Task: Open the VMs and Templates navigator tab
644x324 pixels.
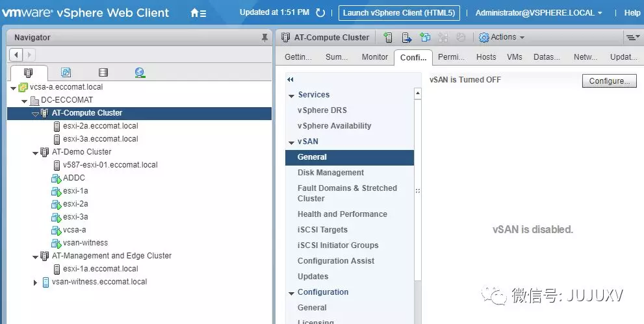Action: point(66,73)
